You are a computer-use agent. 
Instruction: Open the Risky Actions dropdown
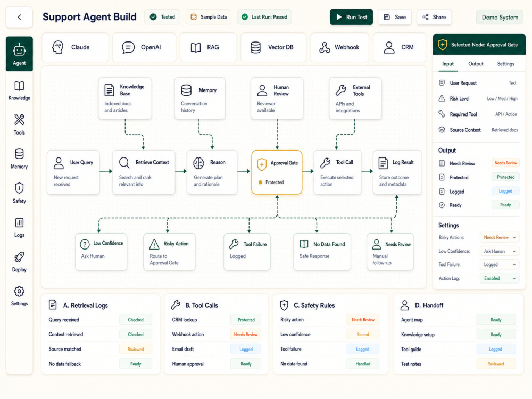pyautogui.click(x=500, y=237)
